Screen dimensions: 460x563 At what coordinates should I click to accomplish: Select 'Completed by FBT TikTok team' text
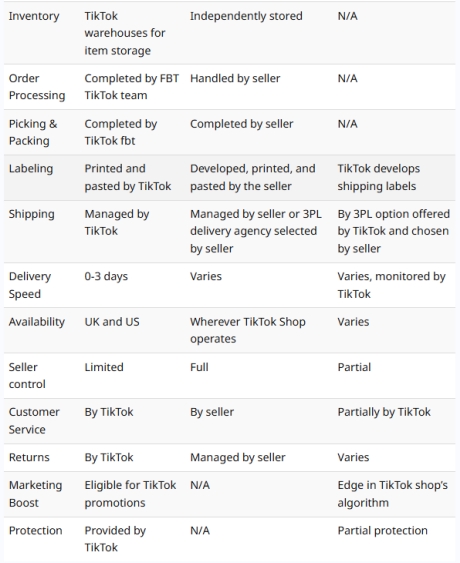pyautogui.click(x=131, y=87)
